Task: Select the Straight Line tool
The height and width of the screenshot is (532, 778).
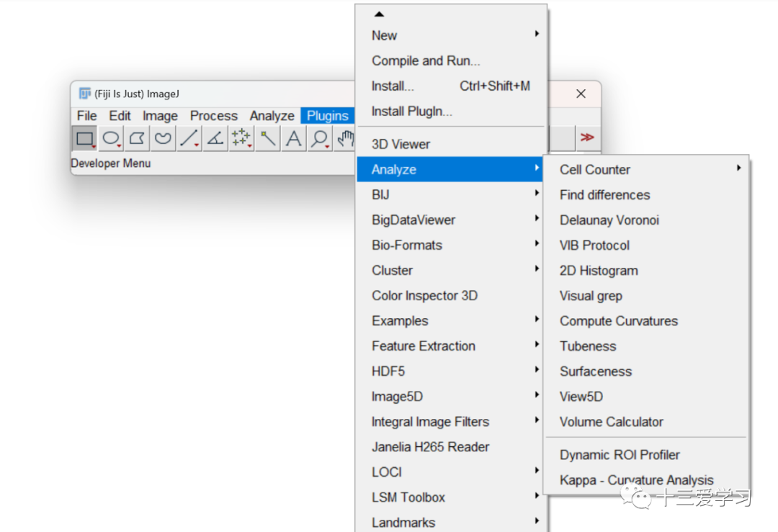Action: [189, 138]
